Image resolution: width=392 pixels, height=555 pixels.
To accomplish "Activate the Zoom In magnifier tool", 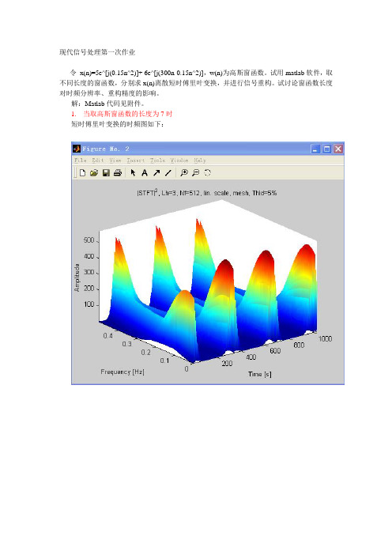I will coord(184,172).
